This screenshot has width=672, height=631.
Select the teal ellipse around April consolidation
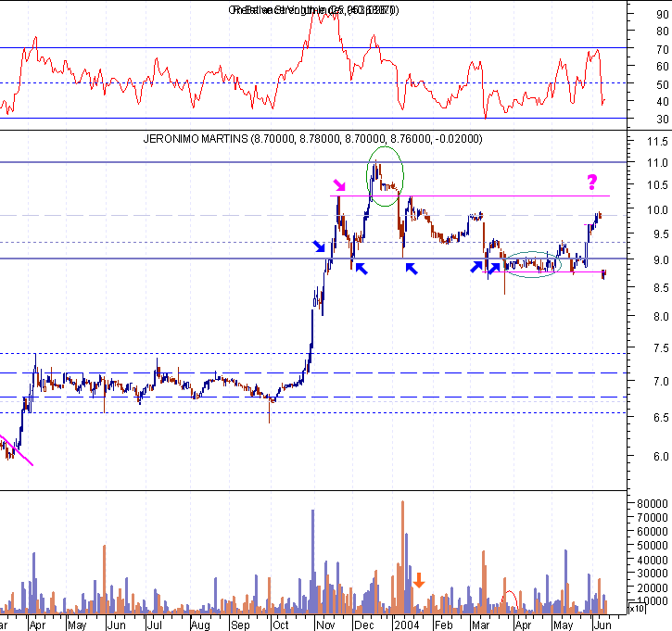pos(532,264)
